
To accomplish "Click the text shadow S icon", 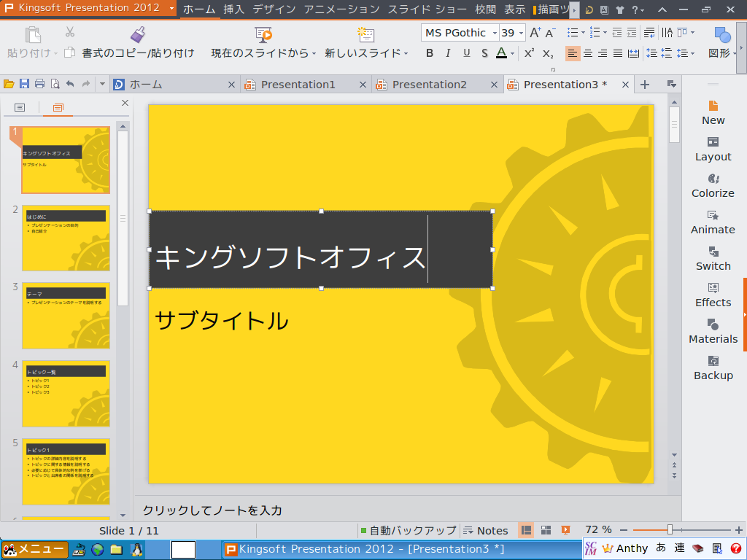I will 484,52.
